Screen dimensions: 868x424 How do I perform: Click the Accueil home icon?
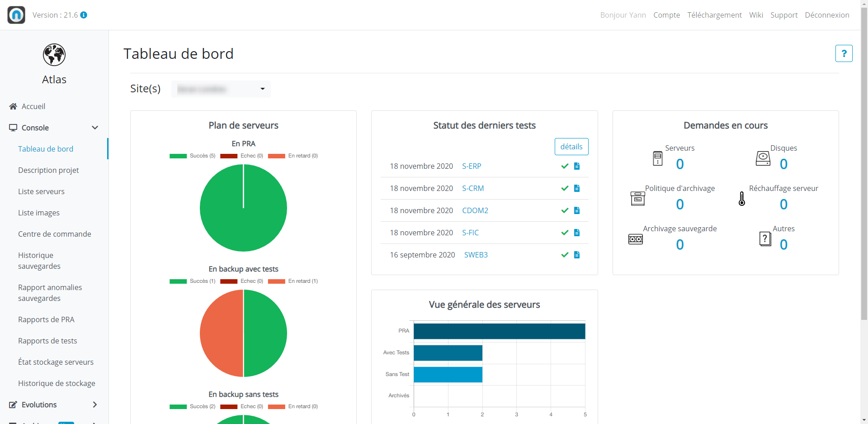coord(13,106)
